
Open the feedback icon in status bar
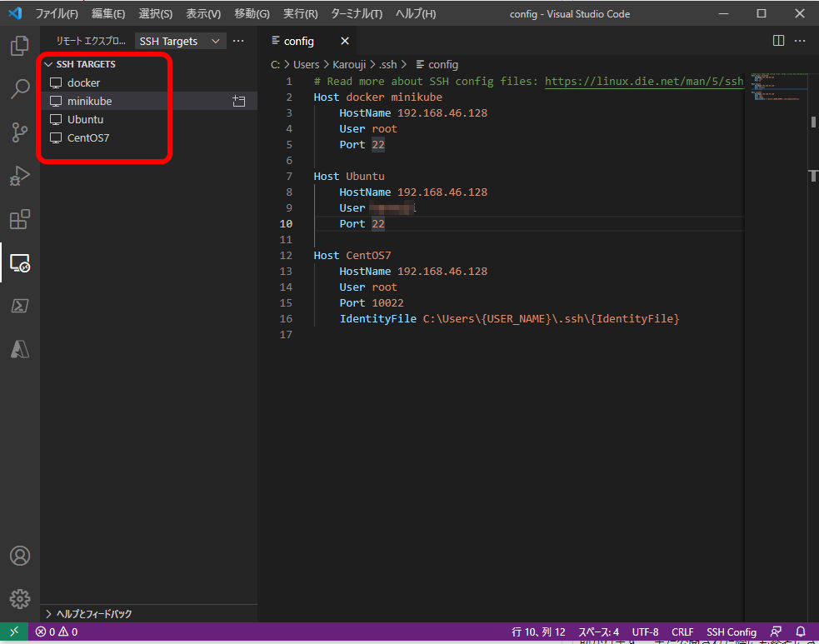coord(777,632)
